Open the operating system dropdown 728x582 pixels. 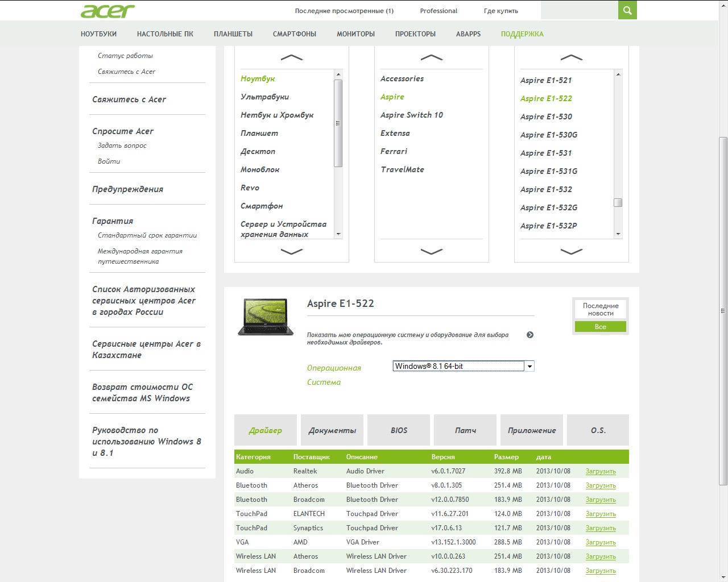pos(464,366)
